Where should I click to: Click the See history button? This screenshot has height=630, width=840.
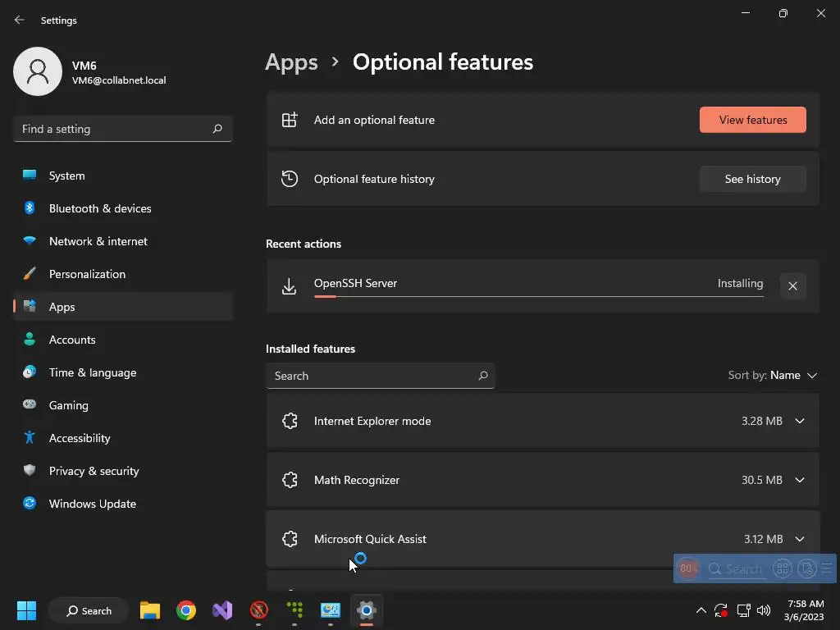click(x=752, y=179)
